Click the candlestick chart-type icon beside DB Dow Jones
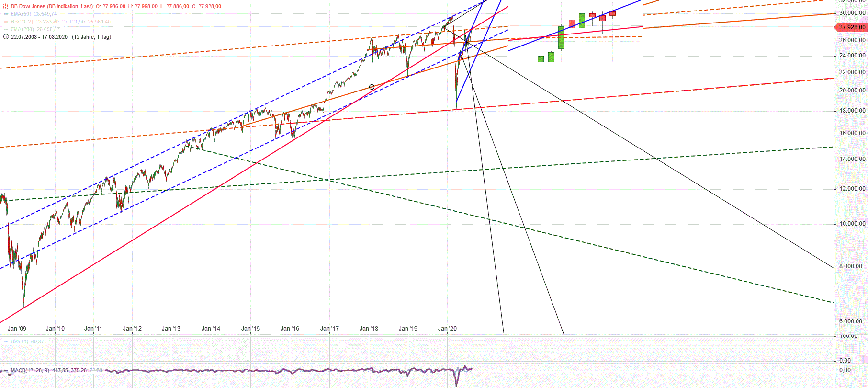 coord(6,6)
